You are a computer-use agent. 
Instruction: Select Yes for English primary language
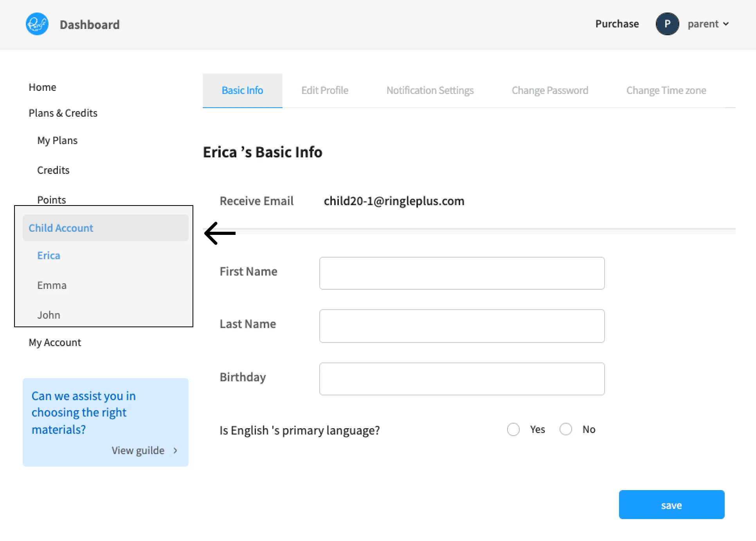point(513,429)
